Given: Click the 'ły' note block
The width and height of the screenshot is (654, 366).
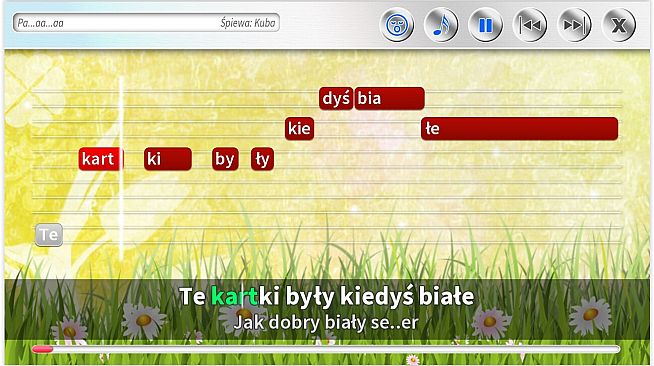Looking at the screenshot, I should click(262, 159).
